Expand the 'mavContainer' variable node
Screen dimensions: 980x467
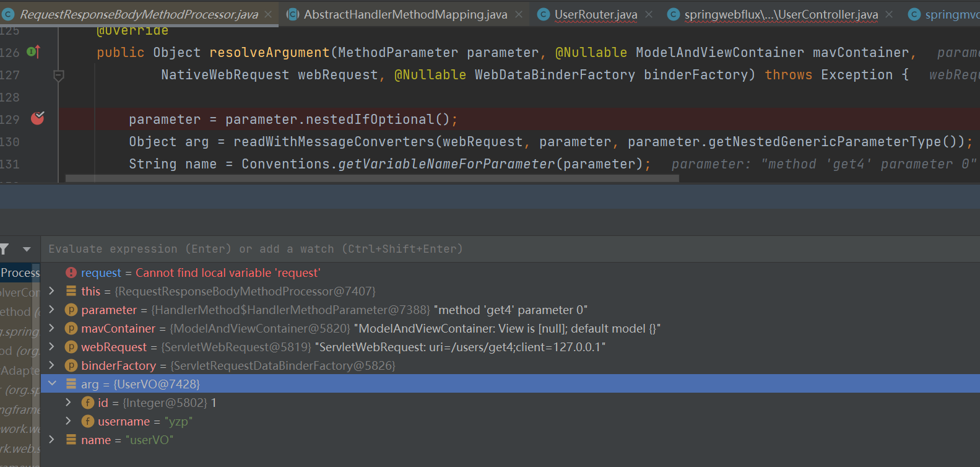[x=52, y=328]
